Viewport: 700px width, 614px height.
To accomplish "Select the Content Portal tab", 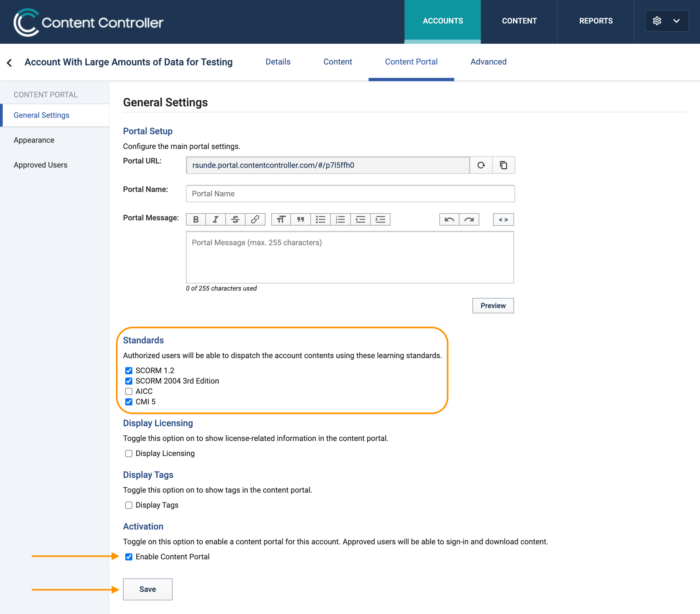I will click(x=411, y=62).
